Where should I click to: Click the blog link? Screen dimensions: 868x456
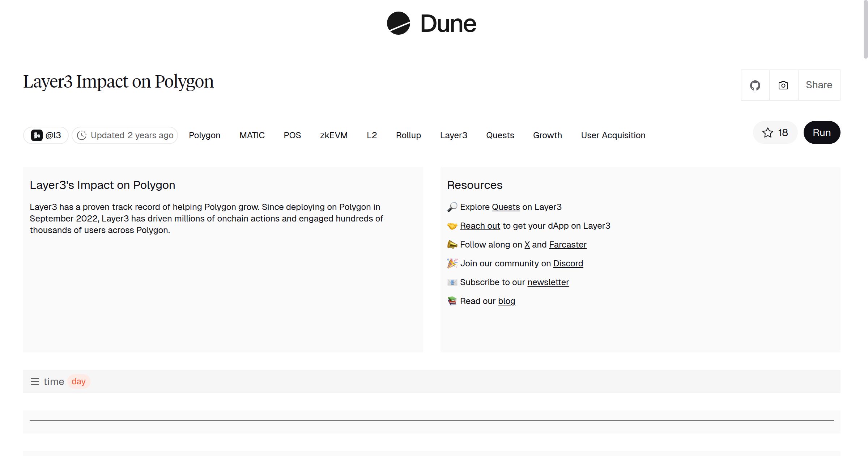point(506,301)
